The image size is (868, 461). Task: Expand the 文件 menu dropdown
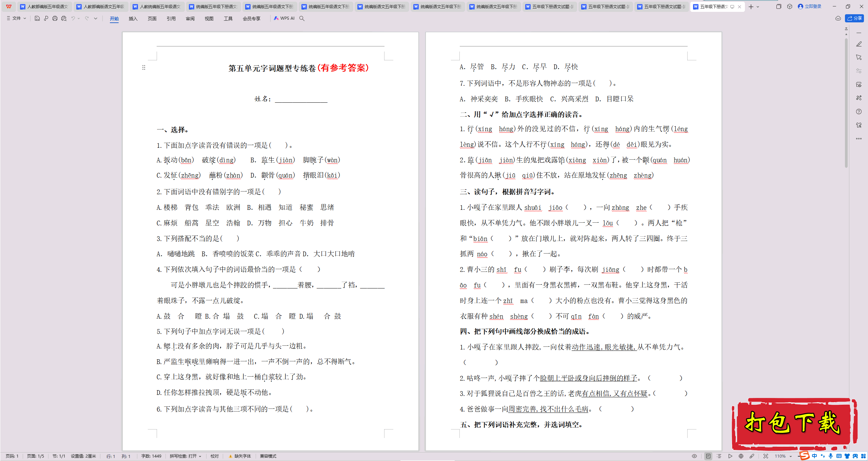click(16, 18)
